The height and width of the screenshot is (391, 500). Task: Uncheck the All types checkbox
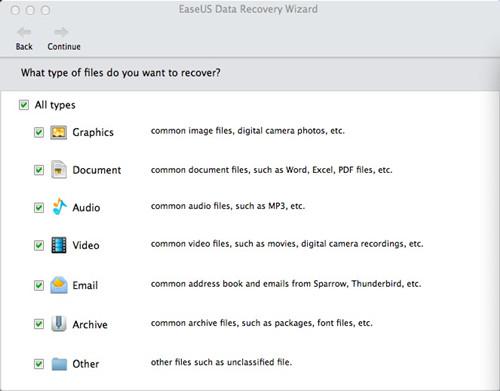pos(24,105)
